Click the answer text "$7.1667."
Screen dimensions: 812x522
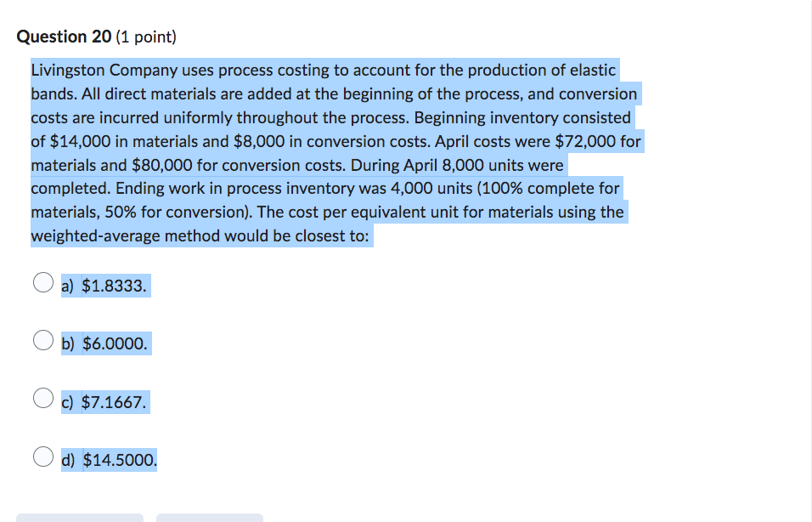114,402
